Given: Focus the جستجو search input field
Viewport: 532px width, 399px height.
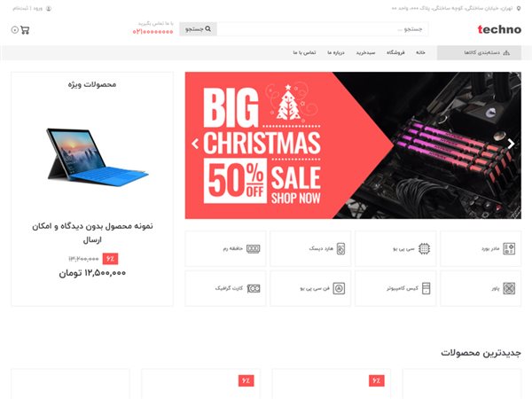Looking at the screenshot, I should pos(323,29).
